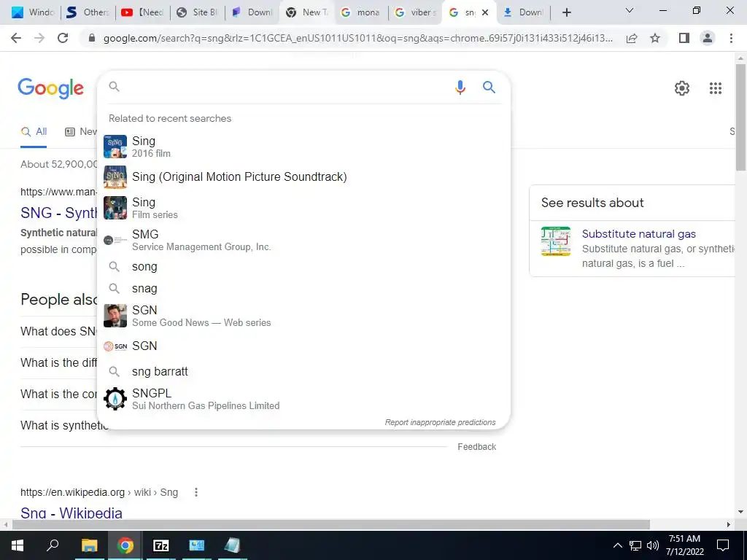
Task: Open a new browser tab
Action: (x=566, y=12)
